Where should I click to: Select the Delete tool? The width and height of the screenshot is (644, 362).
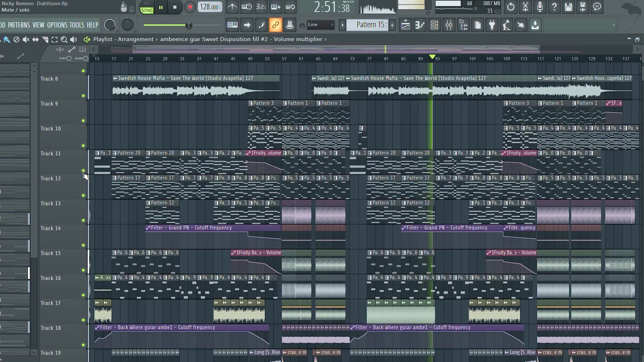(x=16, y=40)
